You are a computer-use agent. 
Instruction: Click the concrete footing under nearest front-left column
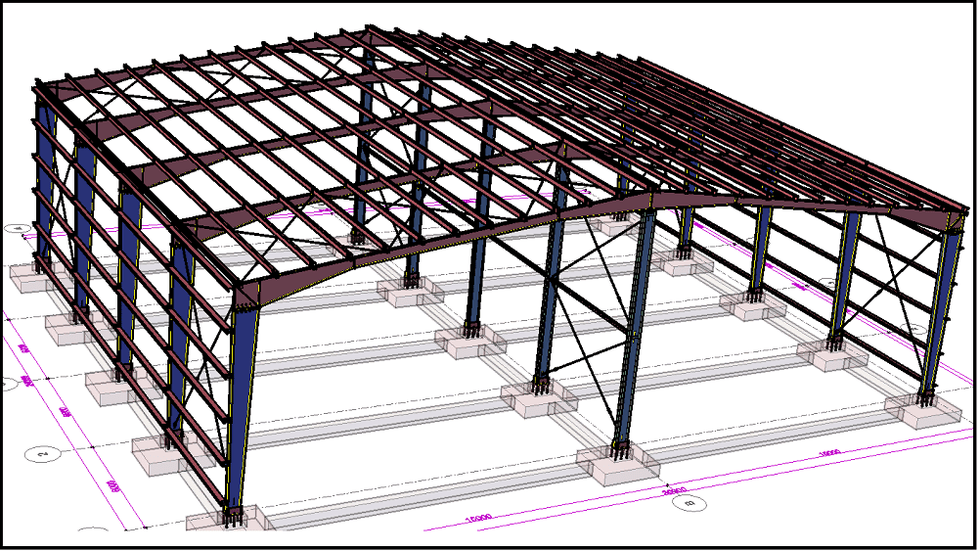point(227,520)
